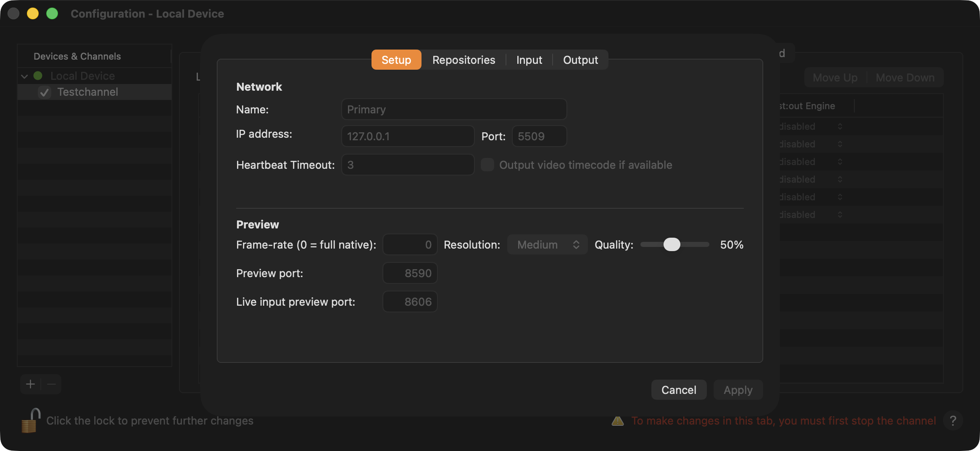
Task: Click the Live input preview port field
Action: (410, 302)
